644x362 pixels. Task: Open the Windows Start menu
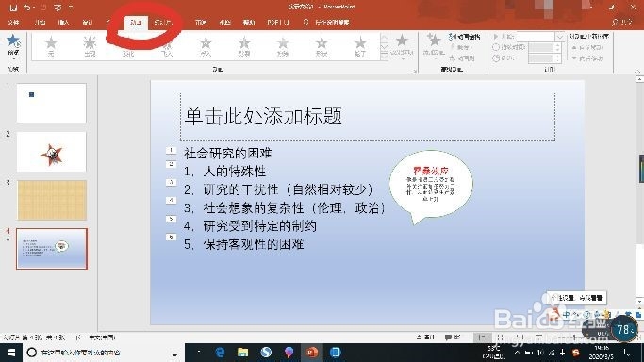pos(11,353)
